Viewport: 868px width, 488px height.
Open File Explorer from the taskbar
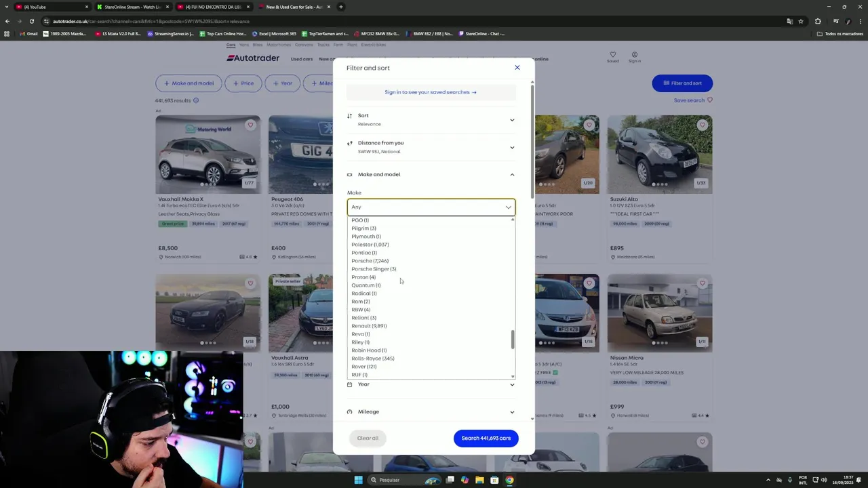click(x=479, y=480)
